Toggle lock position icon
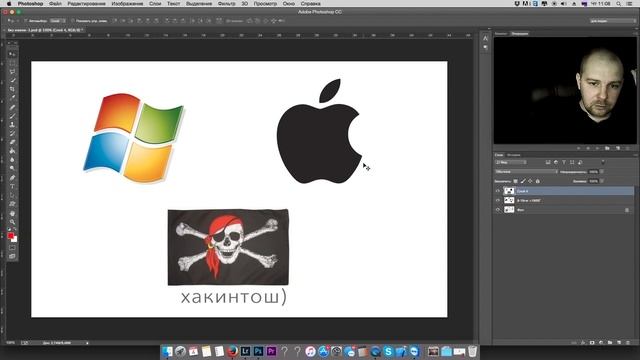The width and height of the screenshot is (640, 360). point(530,181)
